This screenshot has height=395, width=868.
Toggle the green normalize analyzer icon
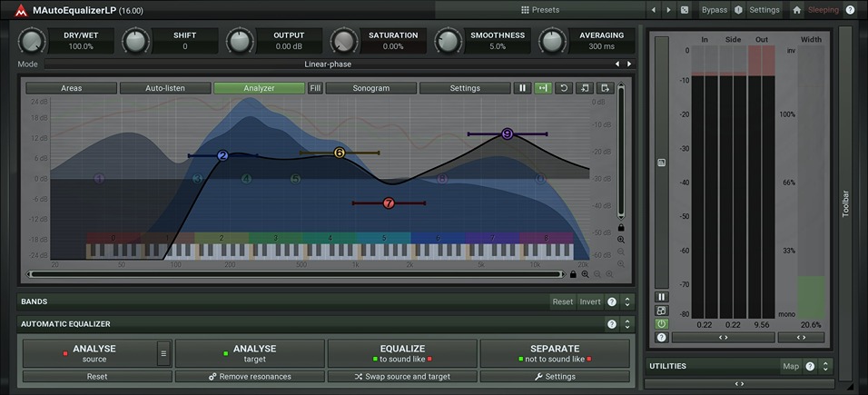click(543, 88)
